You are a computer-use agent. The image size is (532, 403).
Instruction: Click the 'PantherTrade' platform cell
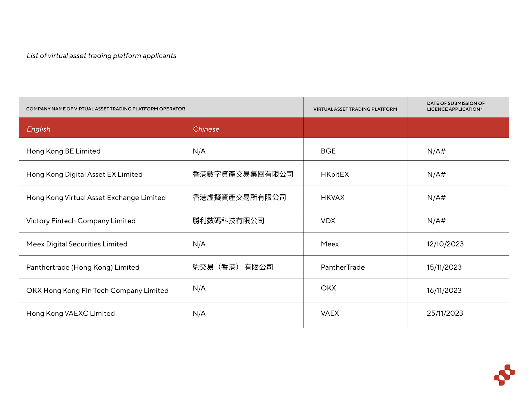(x=343, y=267)
